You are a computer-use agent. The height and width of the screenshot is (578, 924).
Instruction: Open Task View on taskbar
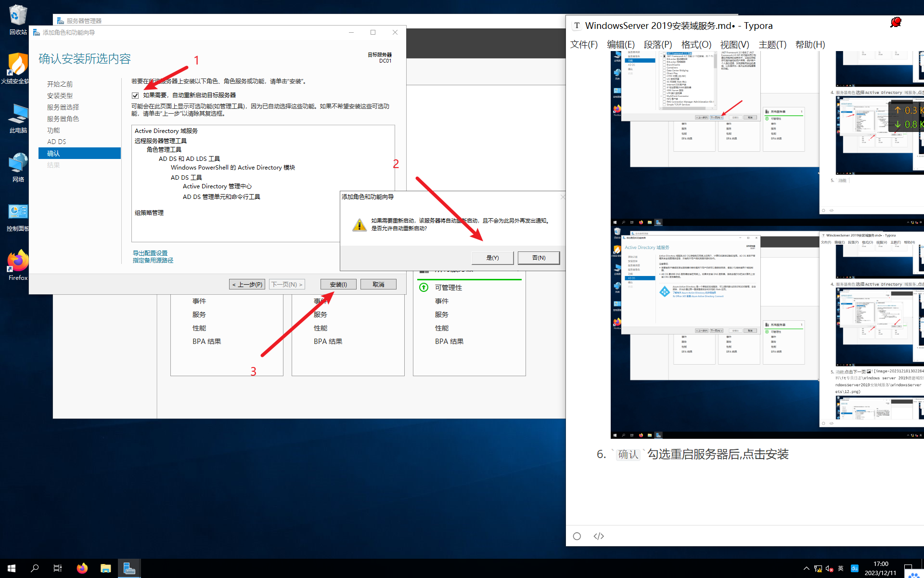point(58,568)
